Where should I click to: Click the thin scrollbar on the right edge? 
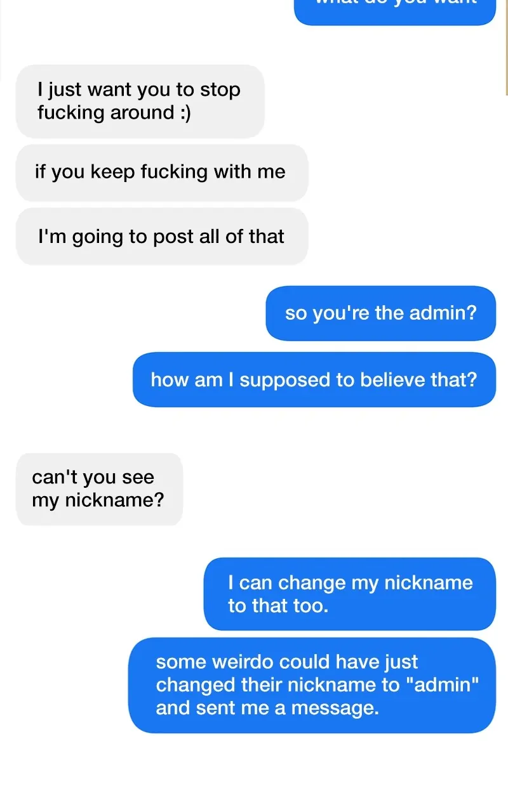pyautogui.click(x=506, y=48)
